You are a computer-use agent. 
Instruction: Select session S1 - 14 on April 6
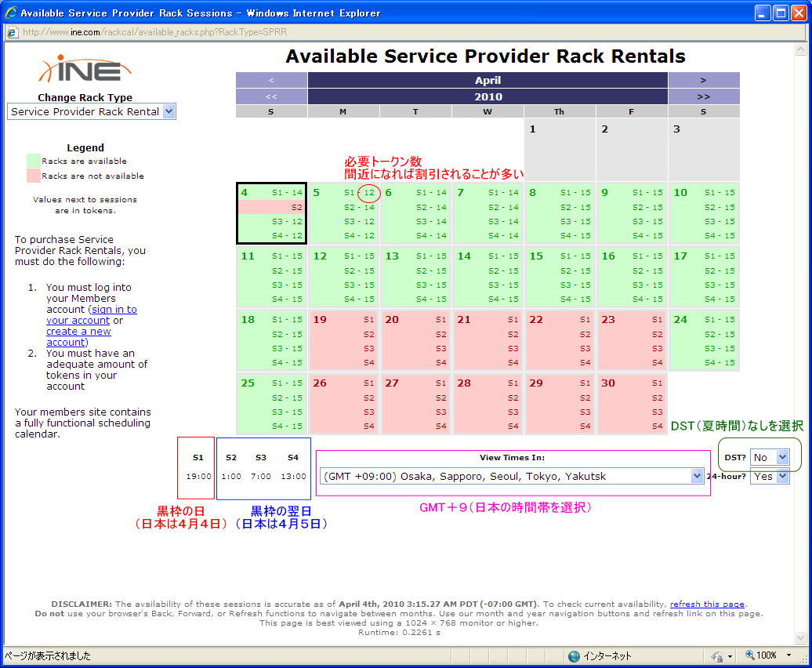[x=431, y=193]
